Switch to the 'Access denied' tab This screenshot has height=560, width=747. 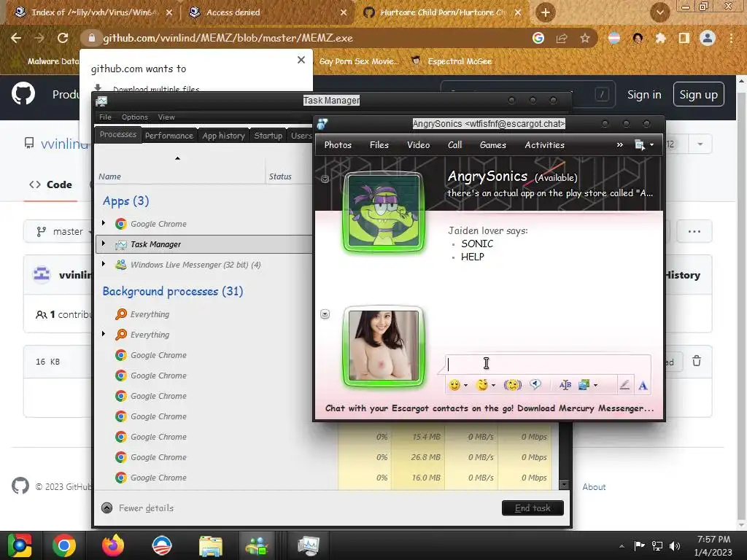tap(268, 12)
